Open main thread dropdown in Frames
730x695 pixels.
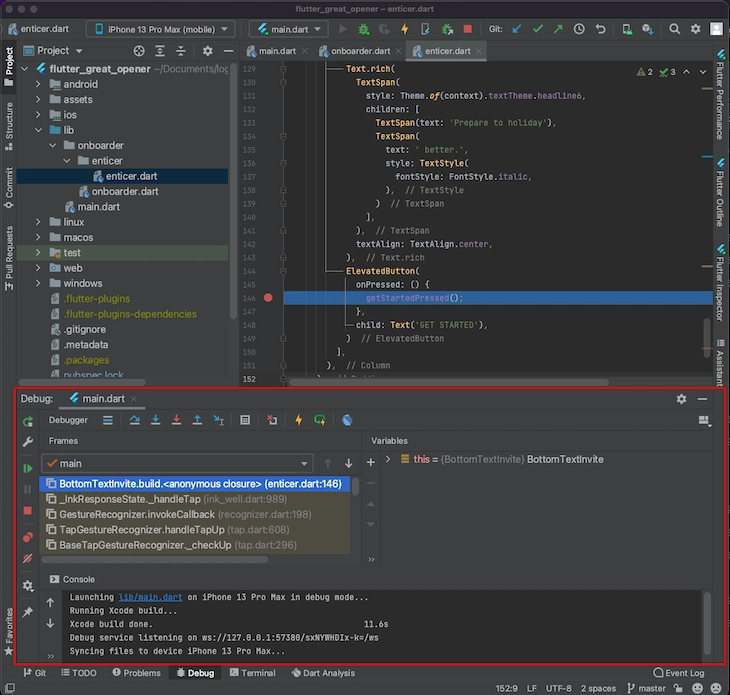click(177, 464)
